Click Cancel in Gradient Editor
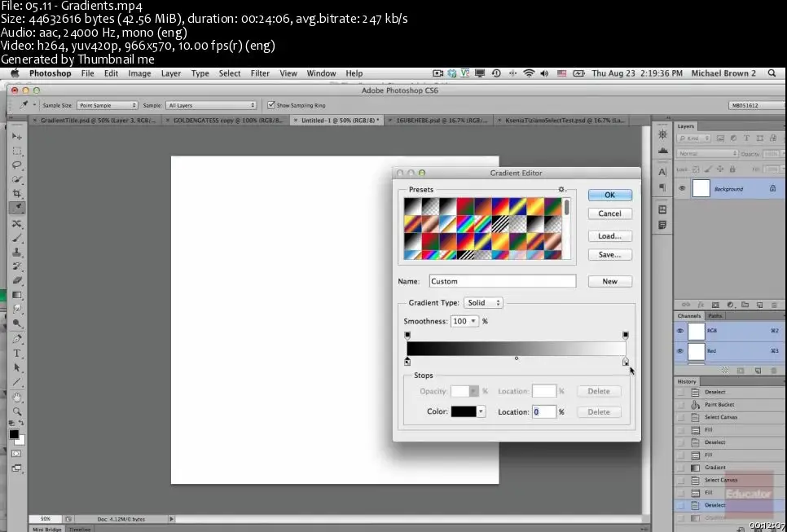The height and width of the screenshot is (532, 787). (610, 213)
